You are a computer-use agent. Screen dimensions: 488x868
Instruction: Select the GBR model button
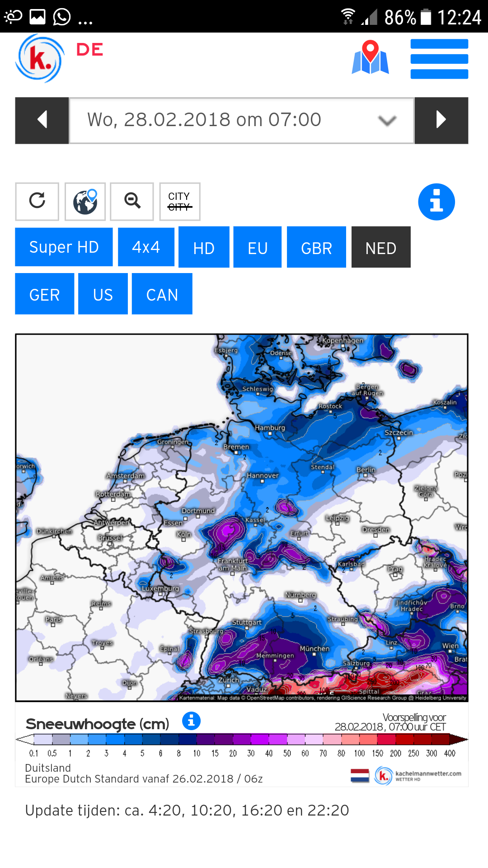(316, 248)
